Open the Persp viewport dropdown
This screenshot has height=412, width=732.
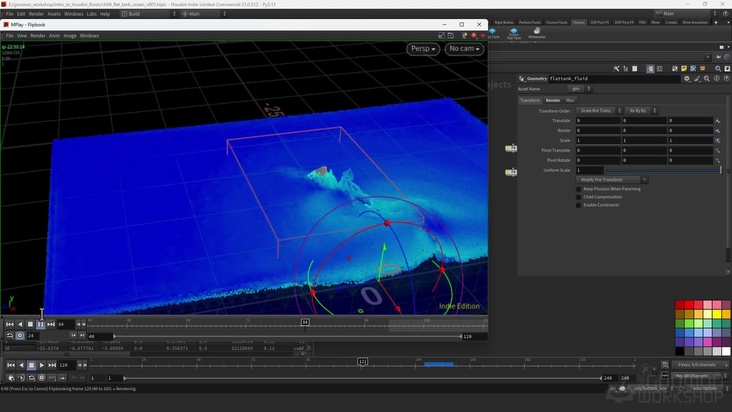422,49
